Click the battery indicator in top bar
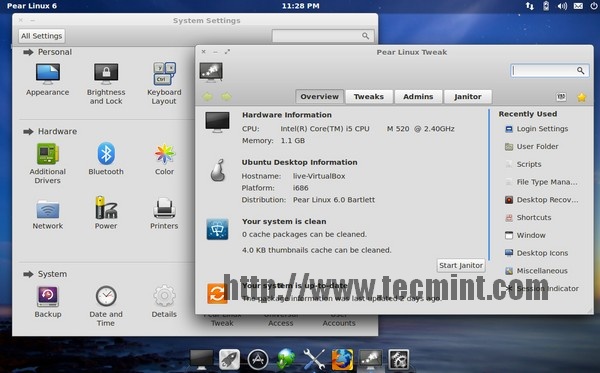600x373 pixels. pyautogui.click(x=546, y=6)
